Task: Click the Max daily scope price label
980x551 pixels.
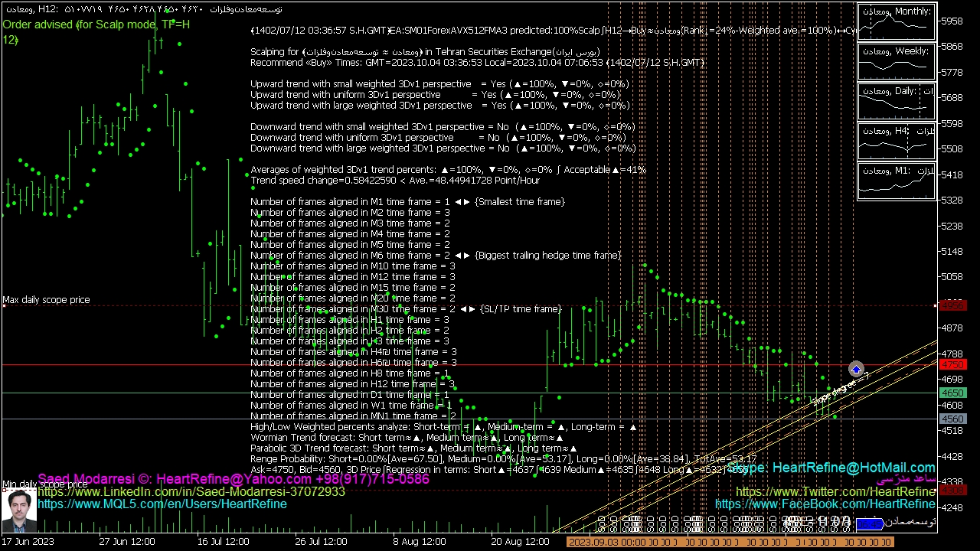Action: click(46, 300)
